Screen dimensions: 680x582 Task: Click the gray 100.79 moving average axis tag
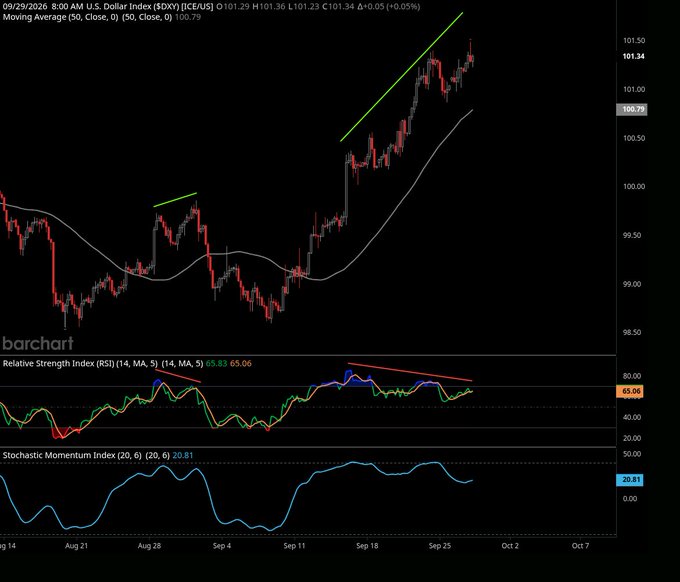tap(632, 109)
